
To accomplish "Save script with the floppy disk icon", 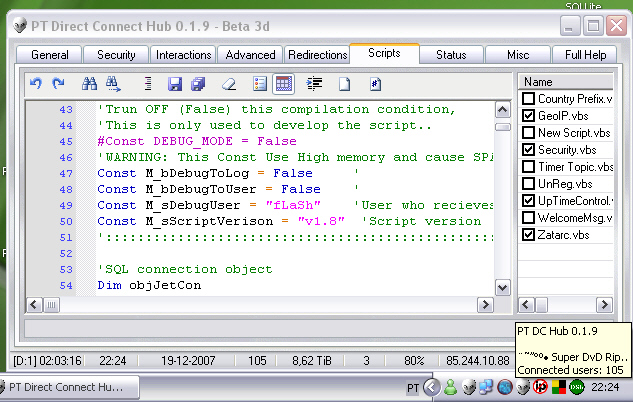I will click(175, 84).
